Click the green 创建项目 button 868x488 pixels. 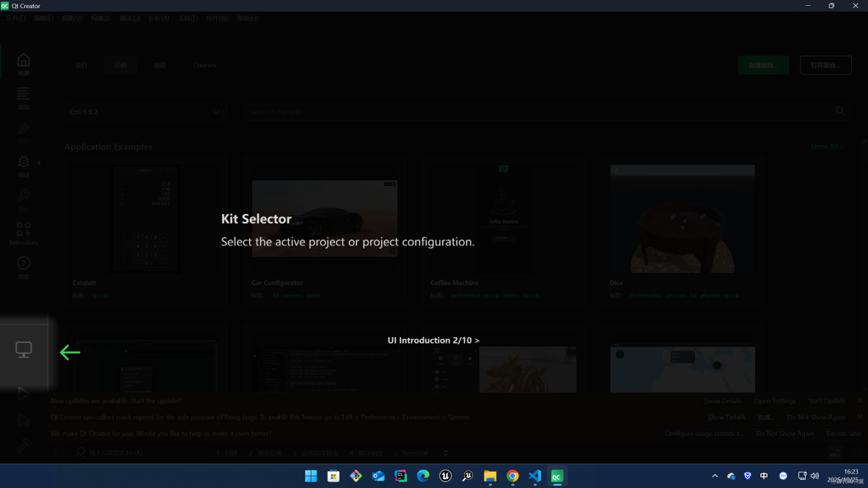(763, 65)
